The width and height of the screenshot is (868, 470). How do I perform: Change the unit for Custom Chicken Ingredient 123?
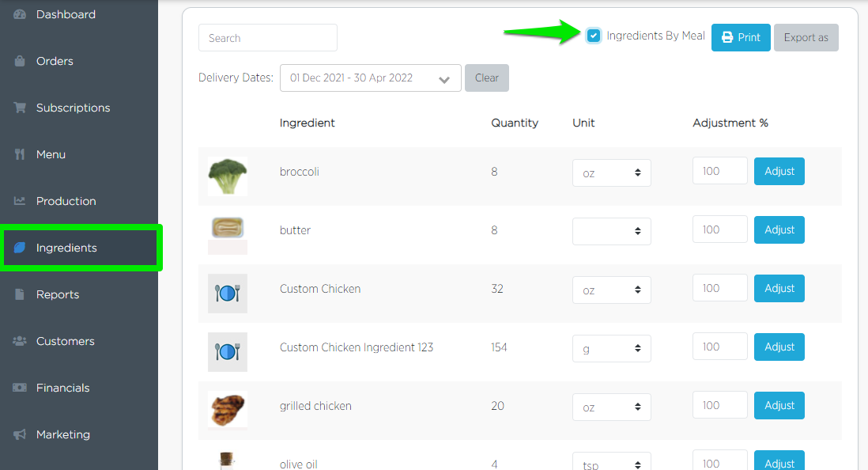click(611, 348)
